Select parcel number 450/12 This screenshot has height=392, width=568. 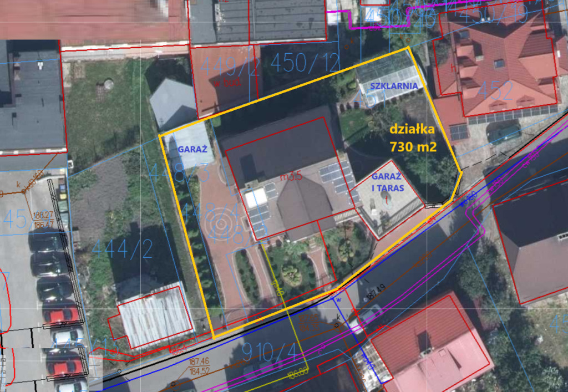pos(305,63)
